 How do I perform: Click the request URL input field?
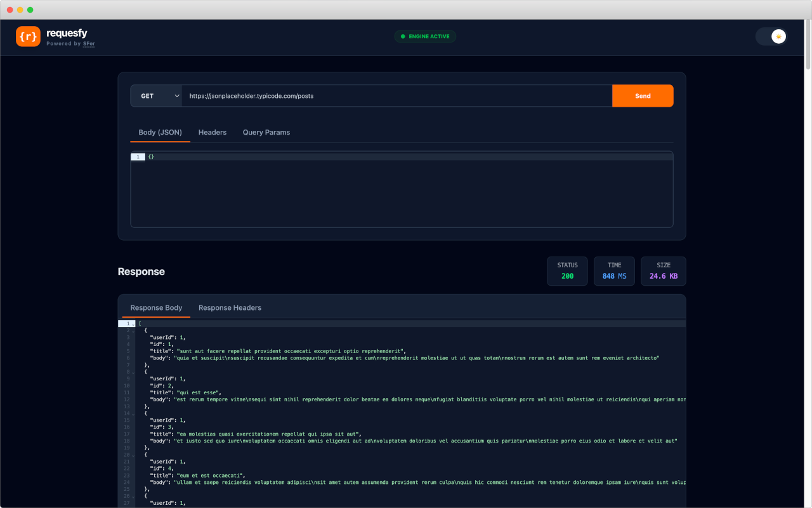(396, 96)
